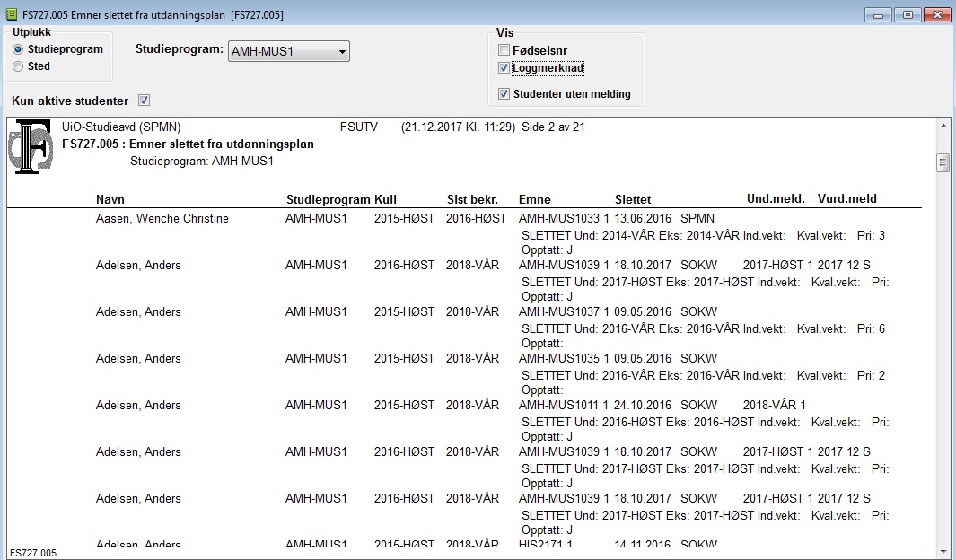Click the FS727.005 status bar label
Viewport: 956px width, 560px height.
click(x=33, y=554)
